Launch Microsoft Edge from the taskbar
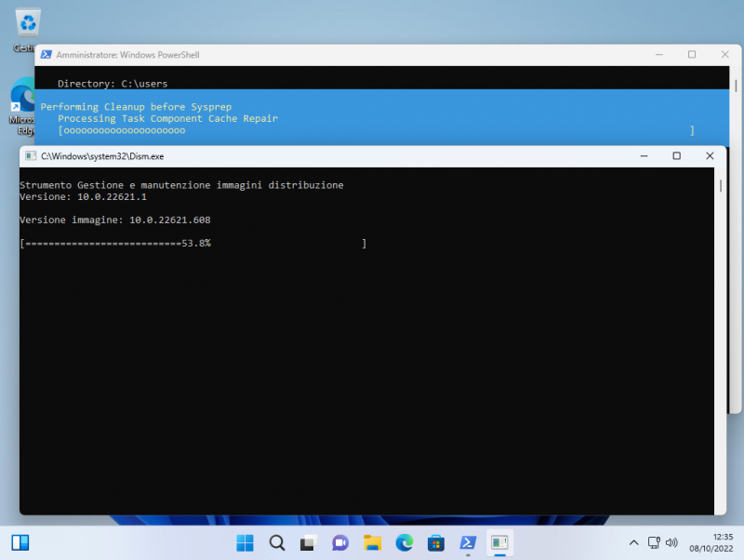The image size is (744, 560). 403,542
